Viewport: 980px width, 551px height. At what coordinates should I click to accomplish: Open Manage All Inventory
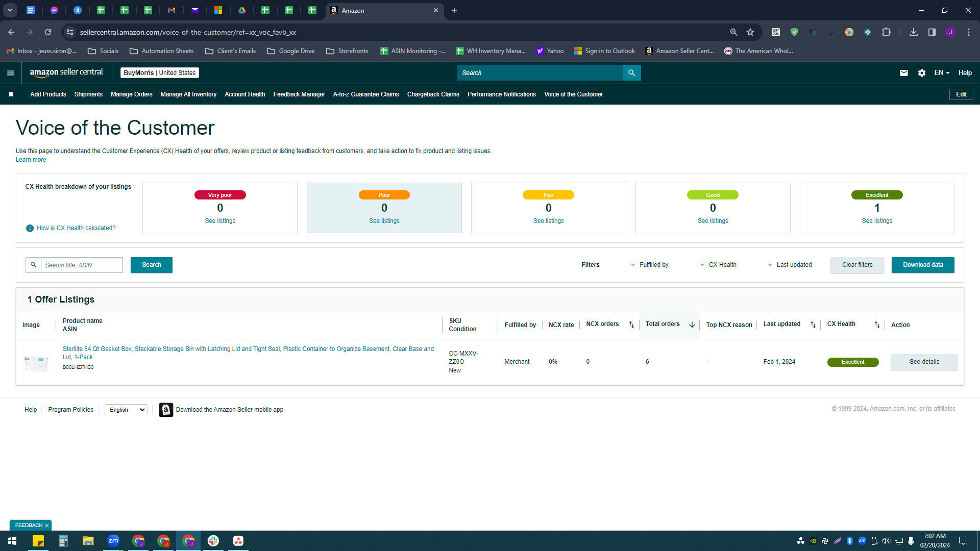pyautogui.click(x=188, y=94)
